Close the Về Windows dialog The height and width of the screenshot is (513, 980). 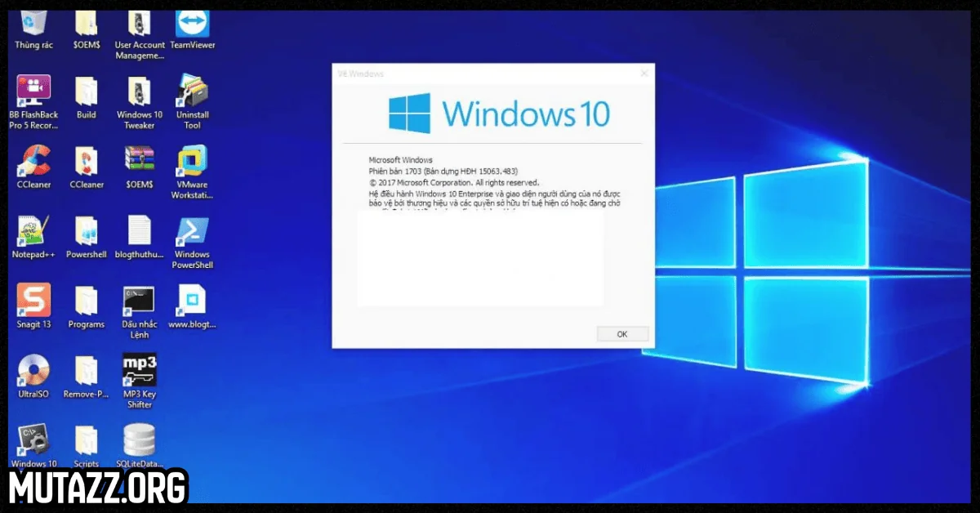coord(644,74)
